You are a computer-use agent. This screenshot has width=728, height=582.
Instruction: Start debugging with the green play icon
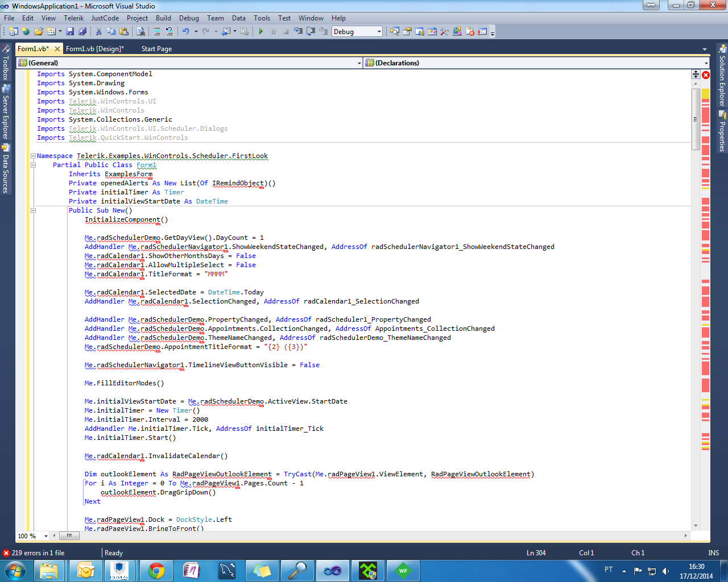coord(260,32)
